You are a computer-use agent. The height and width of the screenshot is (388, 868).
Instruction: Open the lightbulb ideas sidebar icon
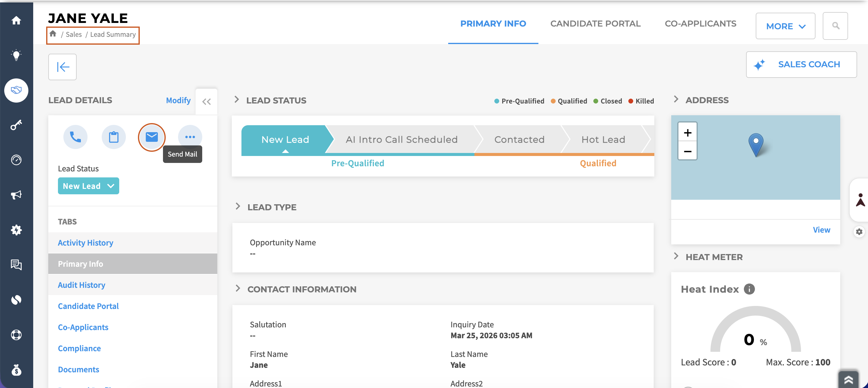click(16, 55)
